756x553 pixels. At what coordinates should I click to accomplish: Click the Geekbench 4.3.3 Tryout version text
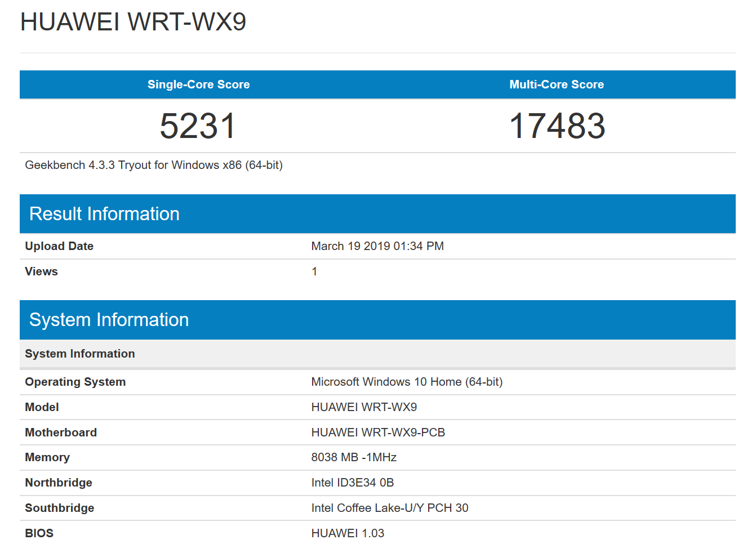point(154,165)
